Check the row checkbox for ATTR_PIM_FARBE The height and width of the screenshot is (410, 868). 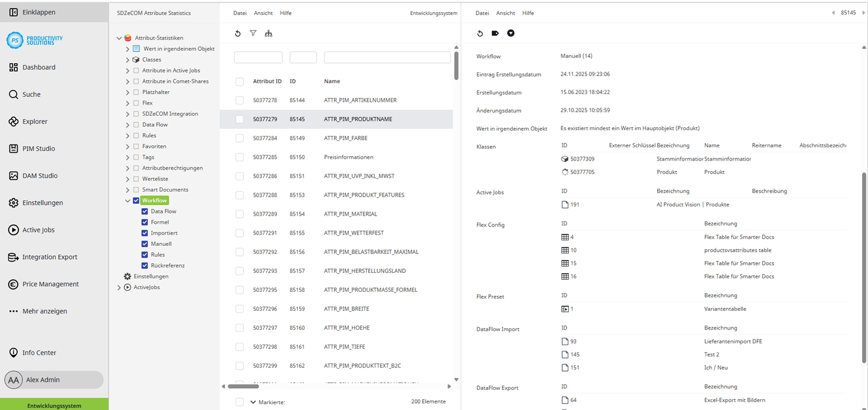click(x=239, y=138)
